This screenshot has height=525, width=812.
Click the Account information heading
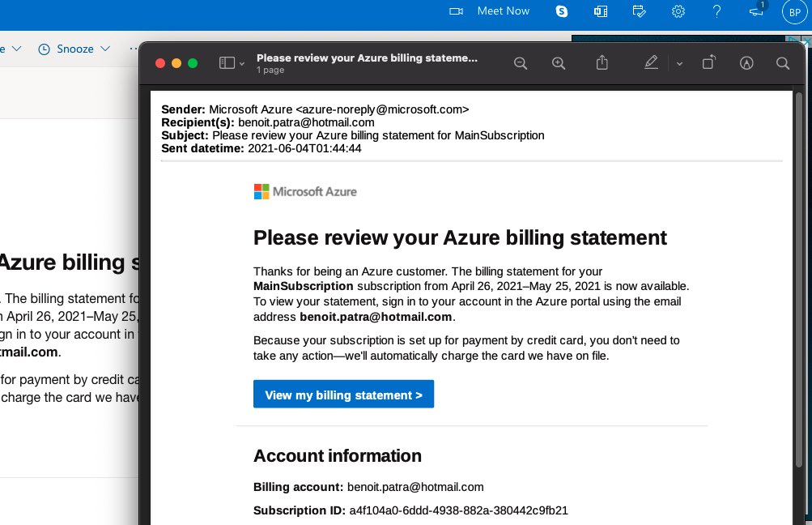337,455
